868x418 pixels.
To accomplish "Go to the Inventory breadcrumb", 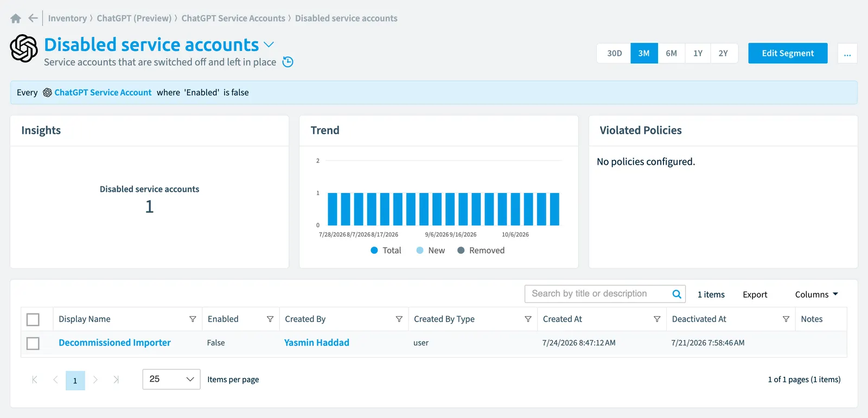I will pos(67,18).
